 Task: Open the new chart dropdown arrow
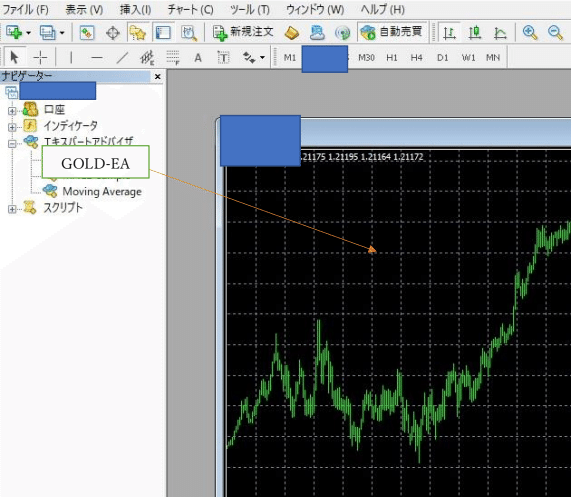(29, 33)
